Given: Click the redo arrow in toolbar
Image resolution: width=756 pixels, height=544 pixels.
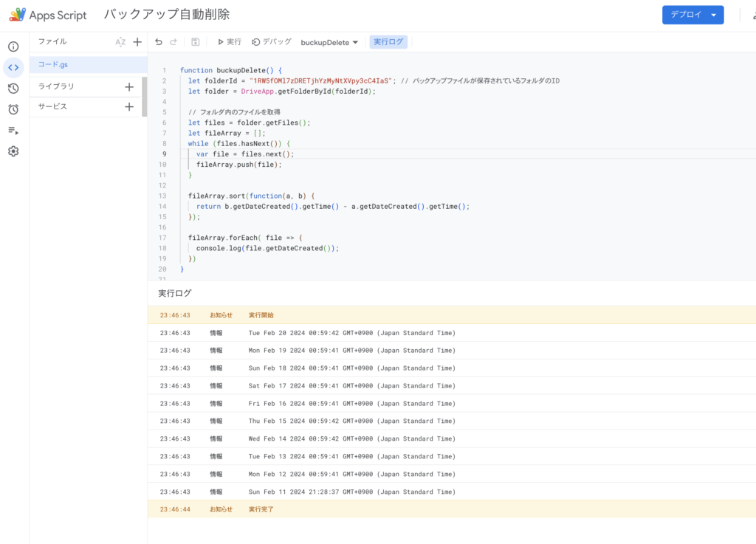Looking at the screenshot, I should (x=173, y=42).
